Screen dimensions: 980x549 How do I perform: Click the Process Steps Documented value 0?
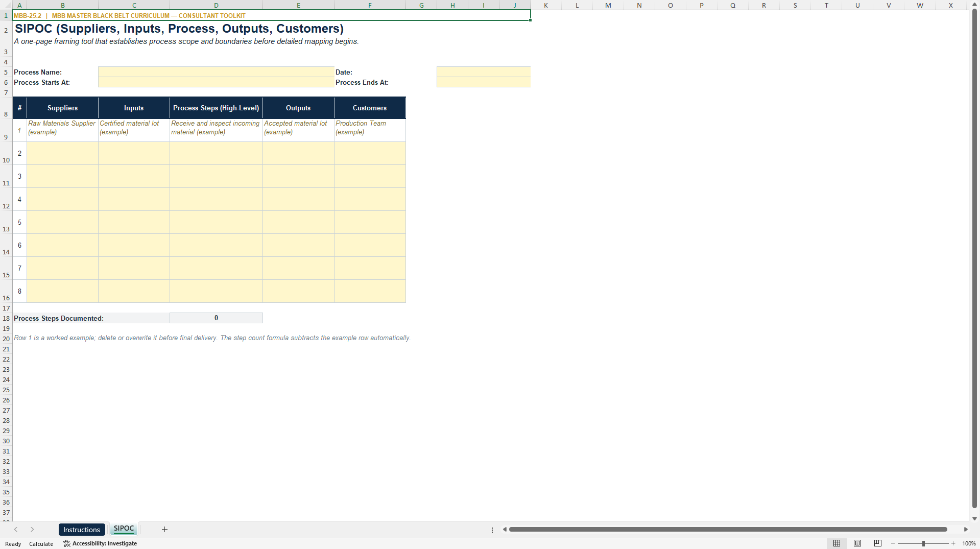click(x=216, y=318)
